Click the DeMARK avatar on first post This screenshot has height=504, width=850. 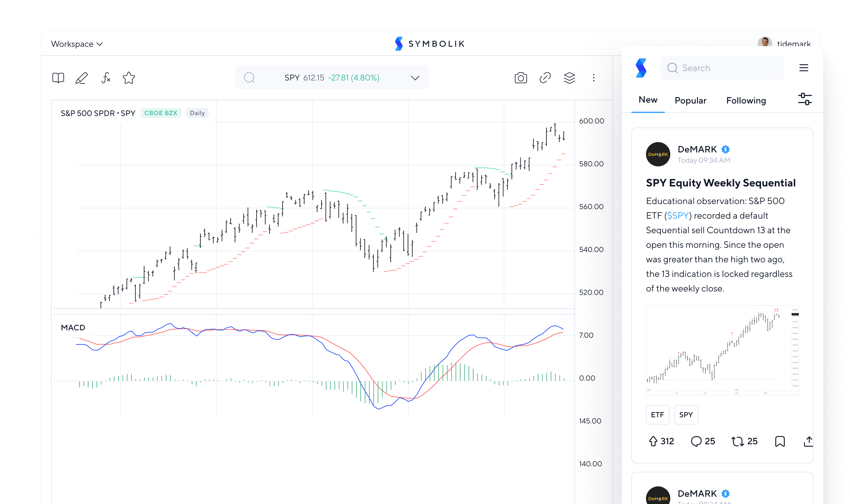[658, 154]
